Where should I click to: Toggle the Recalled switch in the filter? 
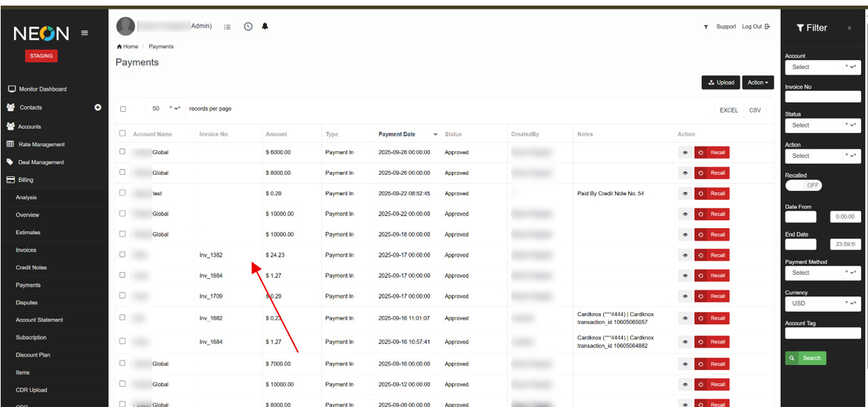(804, 185)
